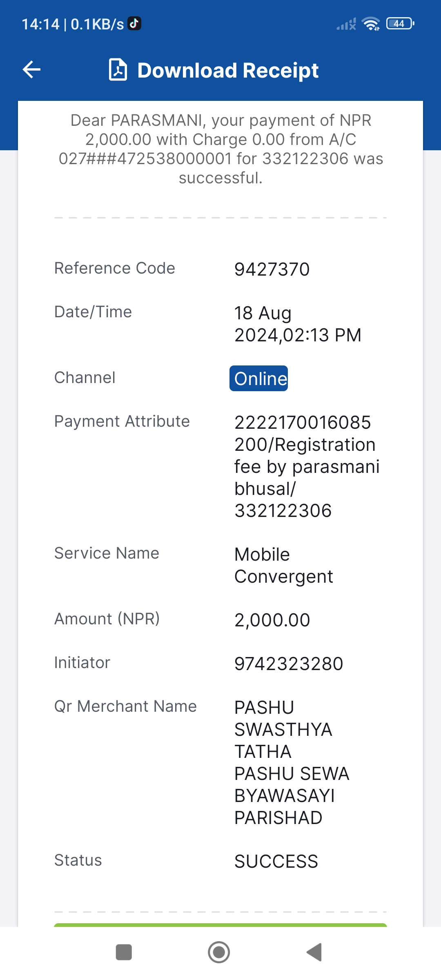Tap the Wi-Fi status icon
This screenshot has height=980, width=441.
(371, 24)
